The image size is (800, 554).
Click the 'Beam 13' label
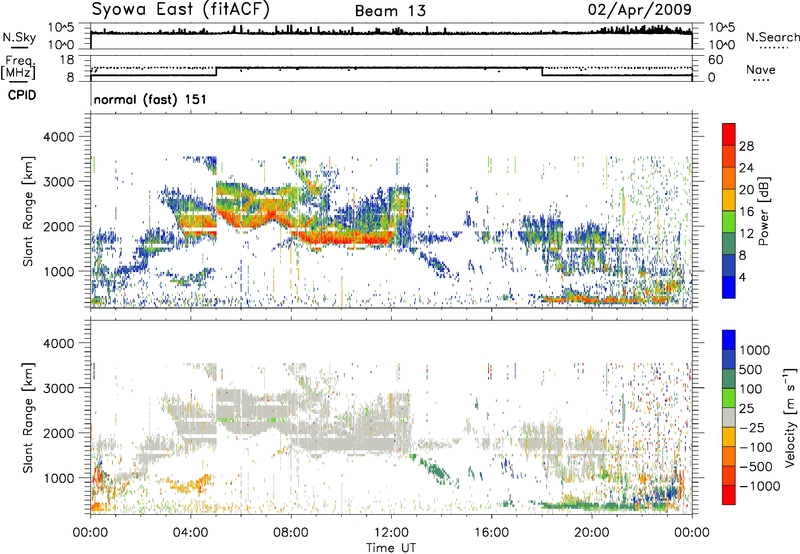coord(390,11)
